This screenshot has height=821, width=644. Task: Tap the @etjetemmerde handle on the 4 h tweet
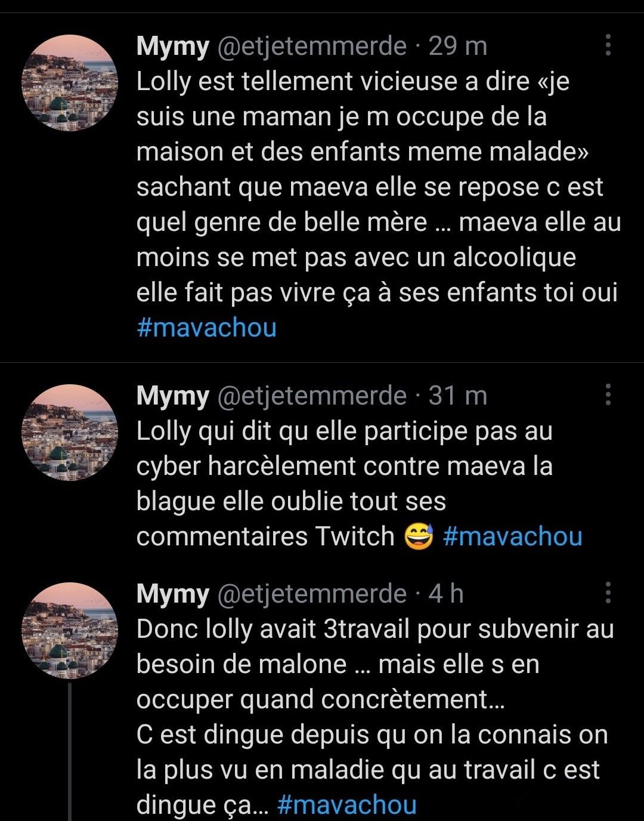[312, 594]
